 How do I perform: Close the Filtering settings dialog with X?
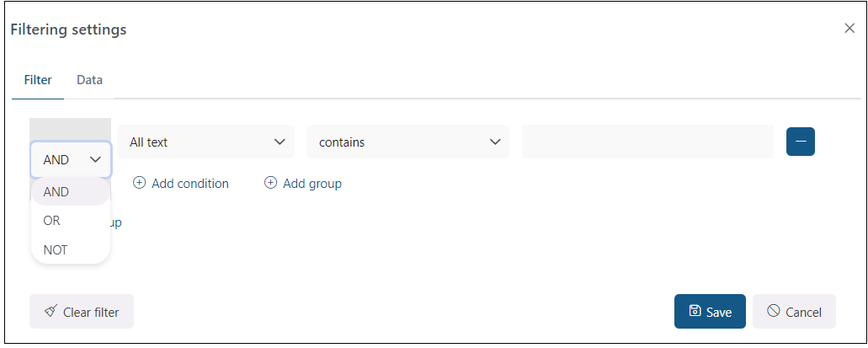point(849,28)
